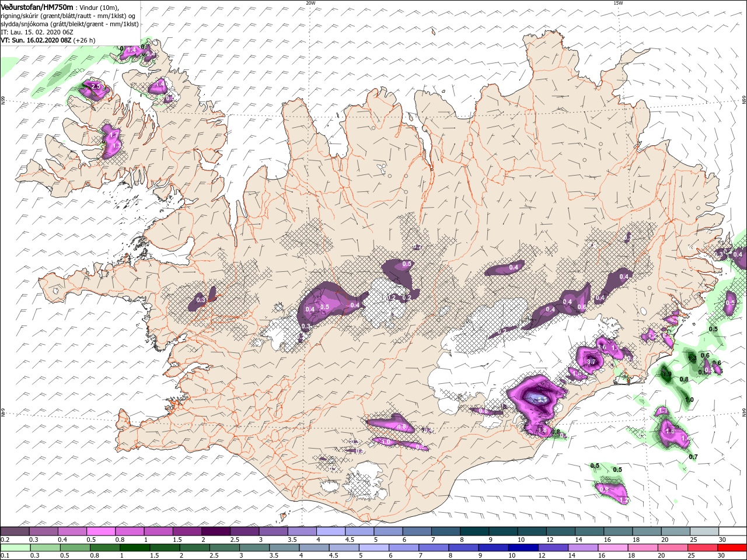Pick the bright red 30 swatch, lower legend row
Image resolution: width=747 pixels, height=560 pixels.
731,548
